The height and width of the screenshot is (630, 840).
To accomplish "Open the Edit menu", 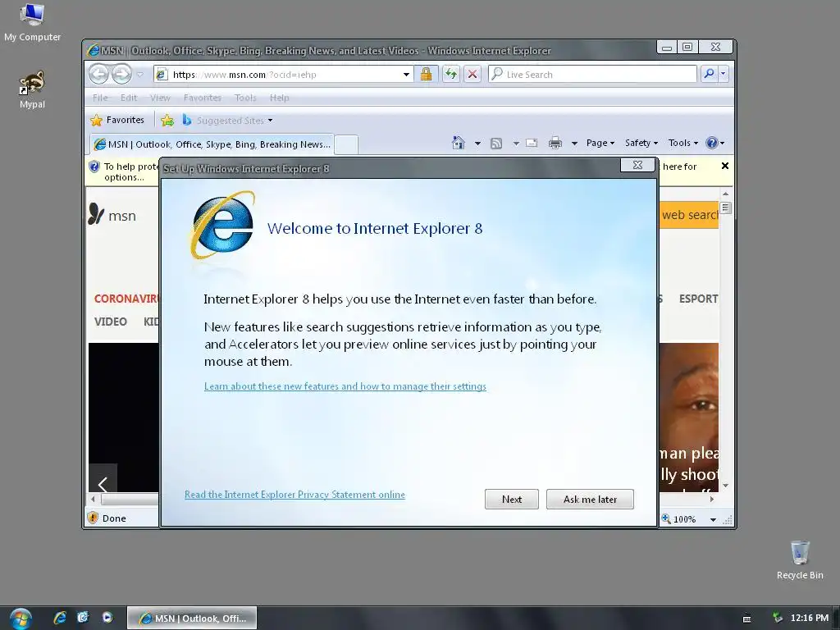I will [x=129, y=98].
